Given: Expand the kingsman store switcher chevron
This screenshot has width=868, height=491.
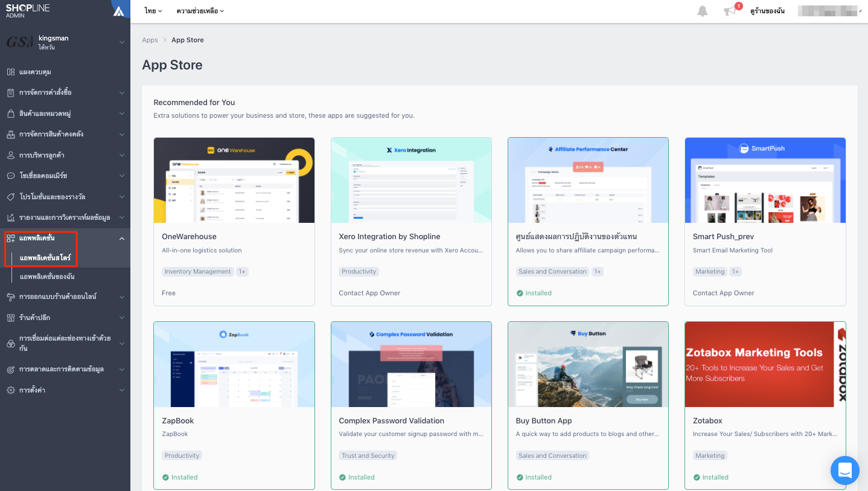Looking at the screenshot, I should pyautogui.click(x=122, y=42).
